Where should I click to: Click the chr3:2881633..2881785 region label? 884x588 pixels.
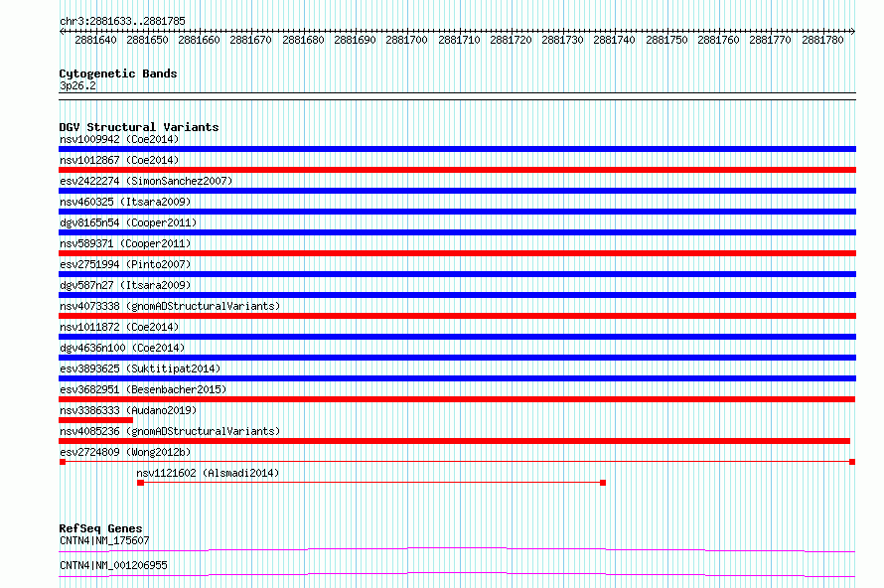pos(122,21)
